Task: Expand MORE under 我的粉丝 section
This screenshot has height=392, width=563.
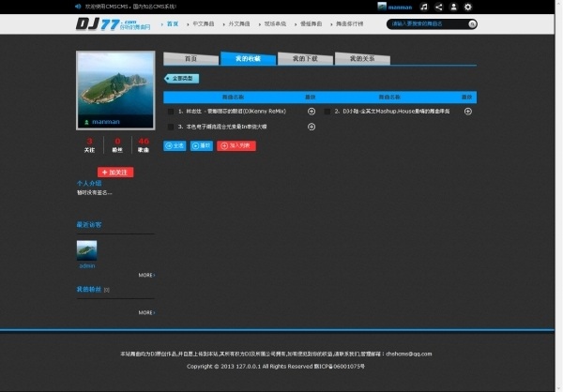Action: [x=146, y=312]
